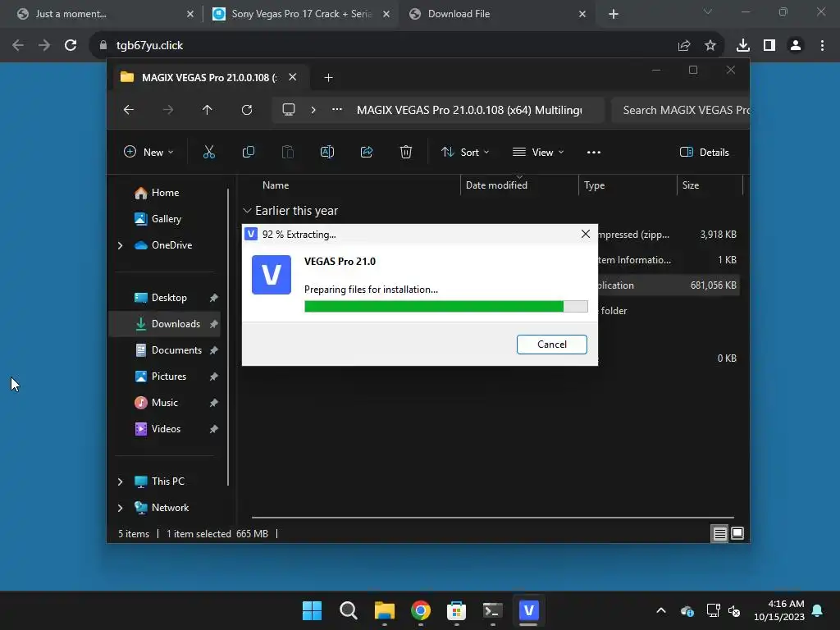
Task: Open the Sort dropdown
Action: click(x=465, y=152)
